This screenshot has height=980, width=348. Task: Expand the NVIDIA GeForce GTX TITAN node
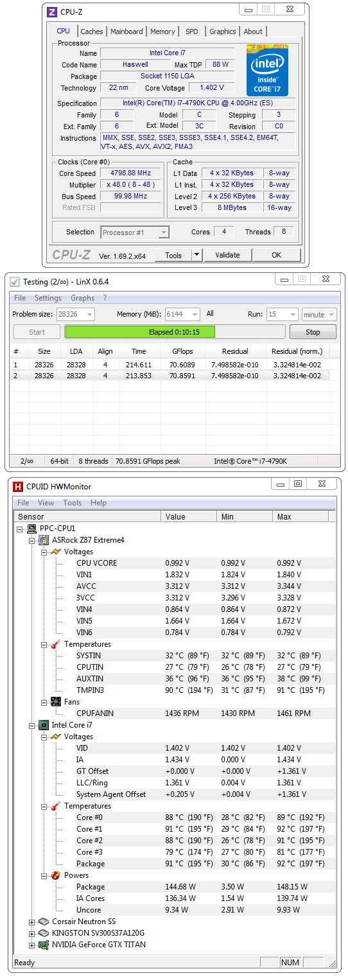click(x=32, y=945)
